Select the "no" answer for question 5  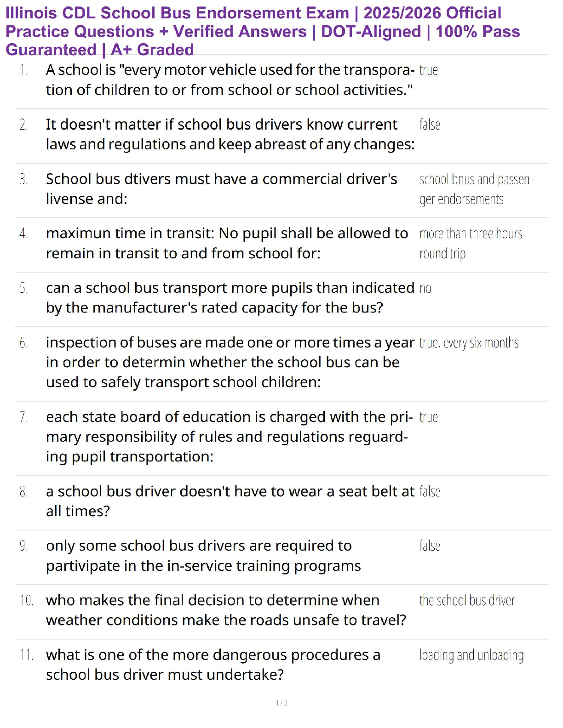pyautogui.click(x=425, y=288)
